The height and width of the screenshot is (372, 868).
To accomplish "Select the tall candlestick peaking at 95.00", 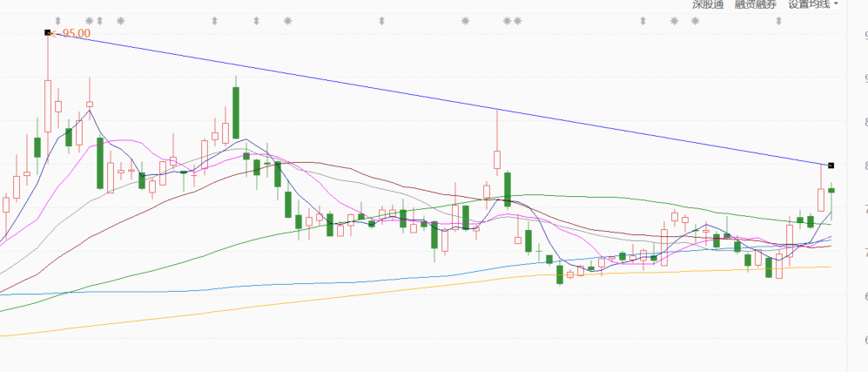I will [x=48, y=105].
